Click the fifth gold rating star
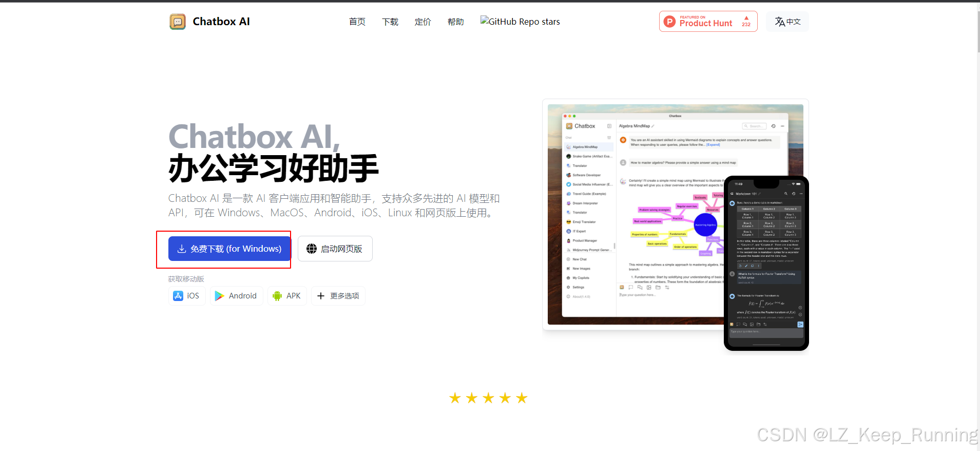Screen dimensions: 980x451 tap(522, 398)
